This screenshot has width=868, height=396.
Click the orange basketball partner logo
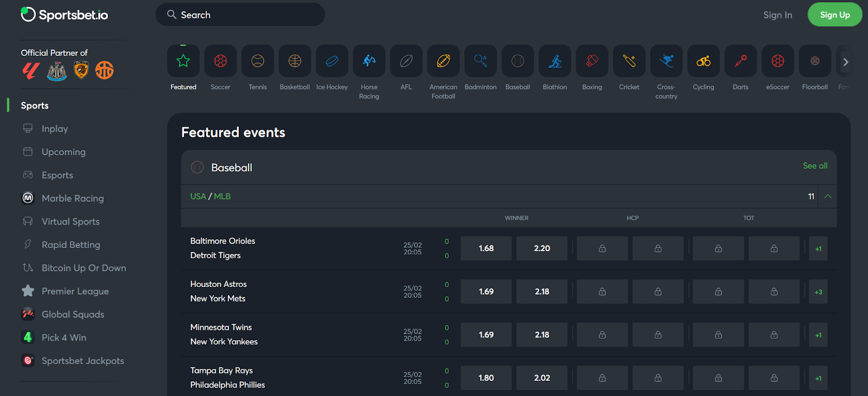coord(105,70)
